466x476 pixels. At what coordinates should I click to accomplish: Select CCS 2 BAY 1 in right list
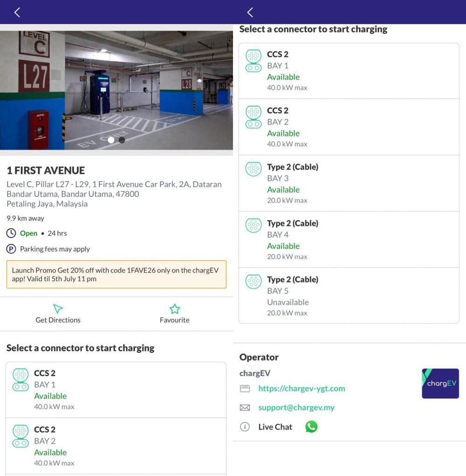click(x=349, y=71)
